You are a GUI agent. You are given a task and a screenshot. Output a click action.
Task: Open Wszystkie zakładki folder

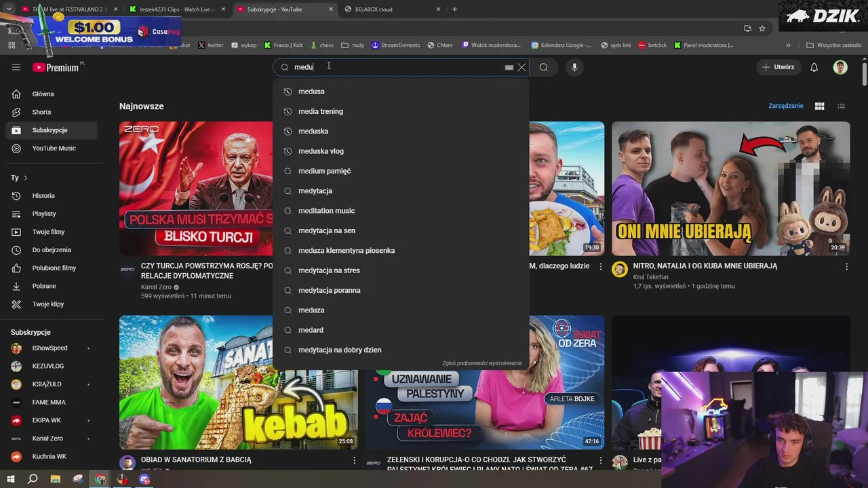pyautogui.click(x=833, y=45)
